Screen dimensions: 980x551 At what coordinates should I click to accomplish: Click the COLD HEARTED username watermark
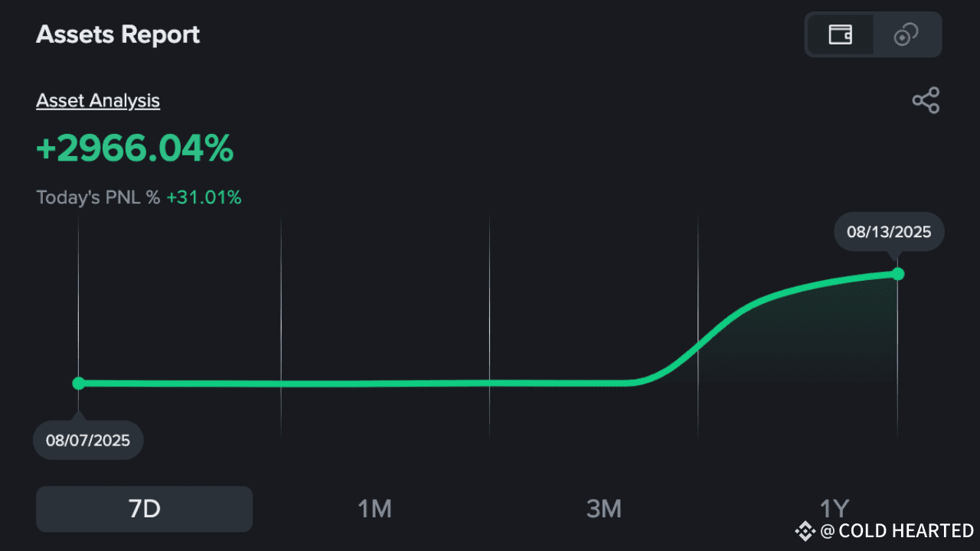click(x=906, y=530)
